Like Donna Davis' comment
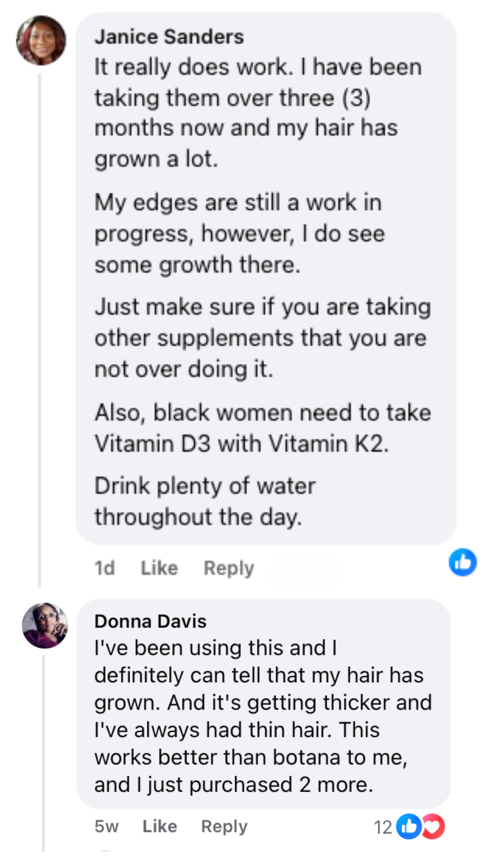 160,826
